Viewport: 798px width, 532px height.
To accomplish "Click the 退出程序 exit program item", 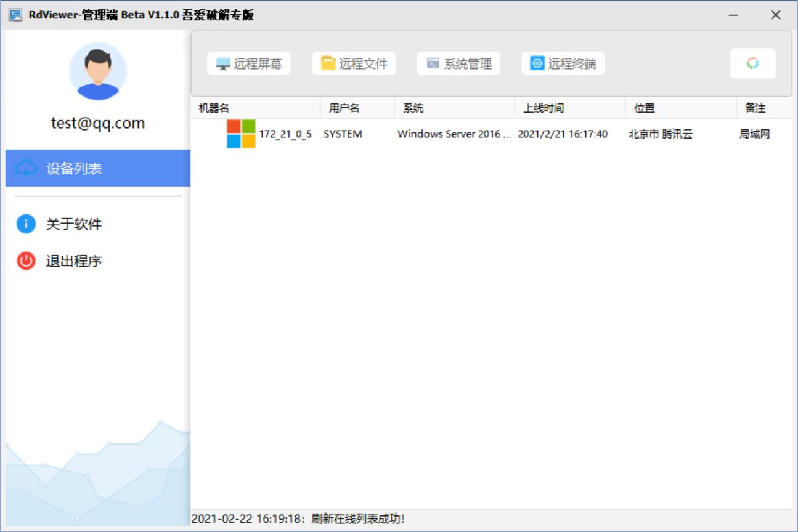I will 73,261.
